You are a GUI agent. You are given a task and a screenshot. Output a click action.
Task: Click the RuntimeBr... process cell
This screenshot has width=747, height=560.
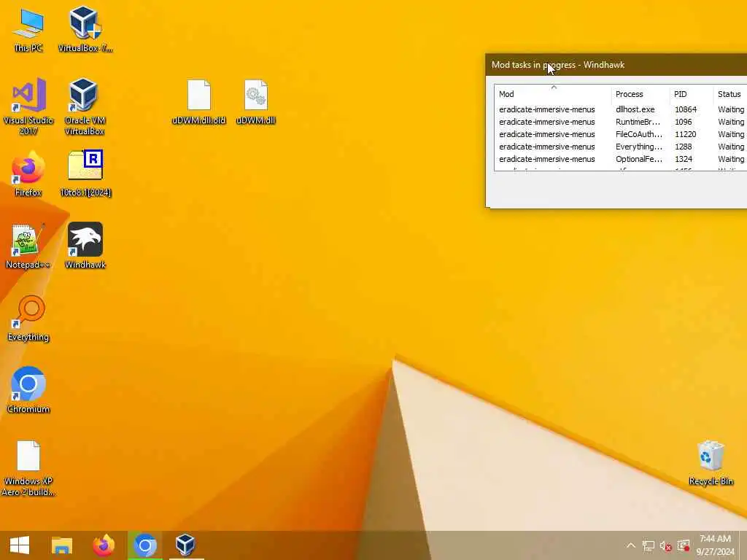638,122
